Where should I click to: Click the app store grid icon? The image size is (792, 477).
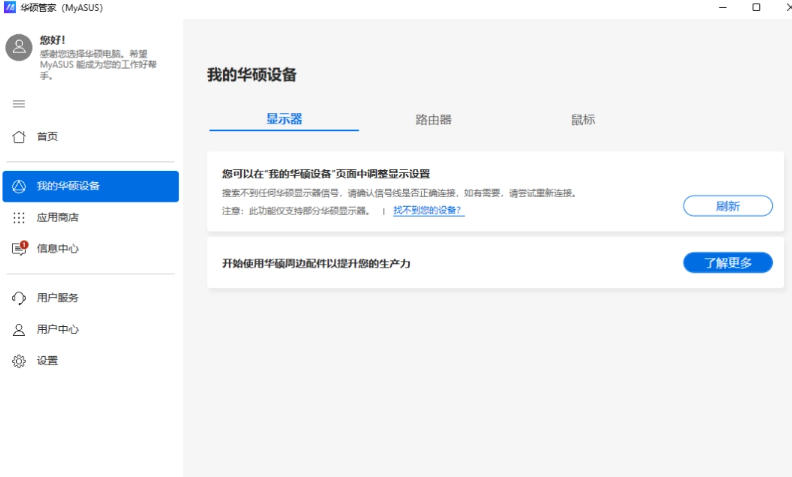[x=19, y=218]
